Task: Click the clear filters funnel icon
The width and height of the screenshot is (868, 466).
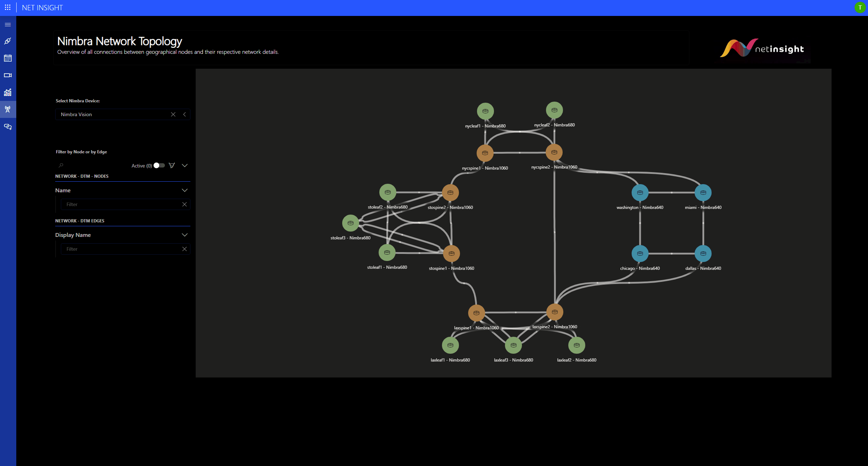Action: (x=172, y=165)
